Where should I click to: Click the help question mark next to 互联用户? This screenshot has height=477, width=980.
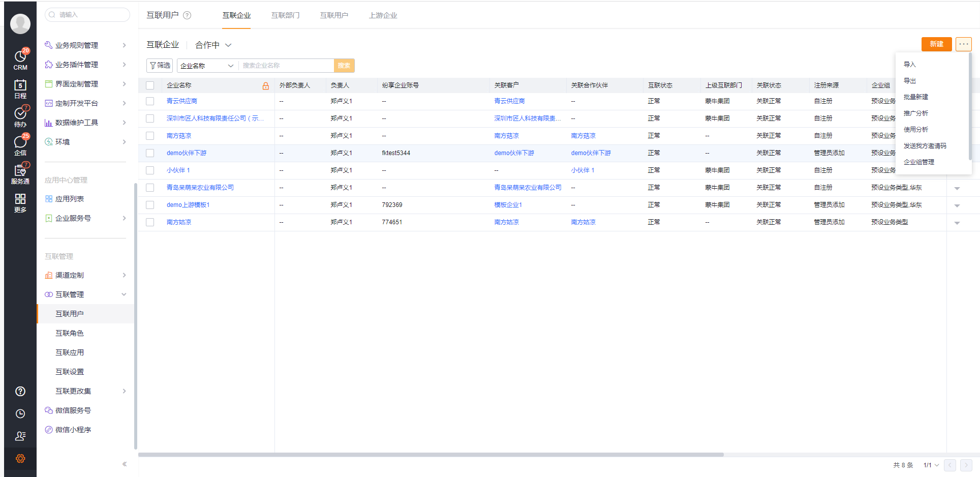coord(187,15)
